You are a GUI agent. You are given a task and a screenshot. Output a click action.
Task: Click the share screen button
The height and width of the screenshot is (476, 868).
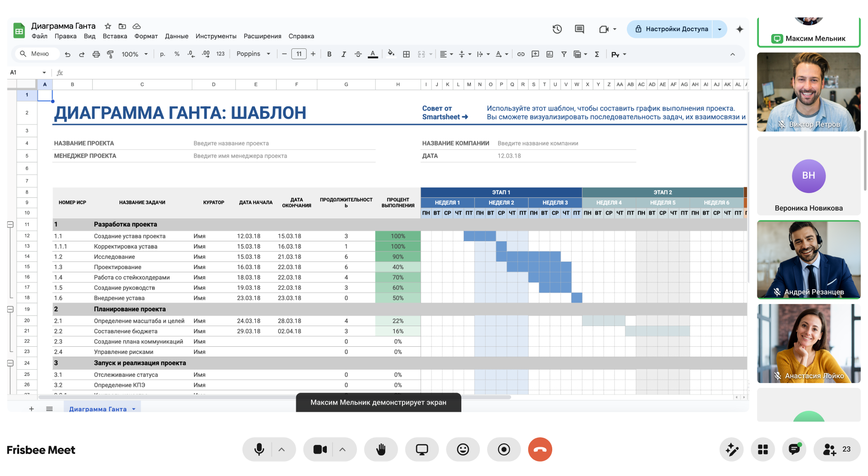(x=422, y=449)
